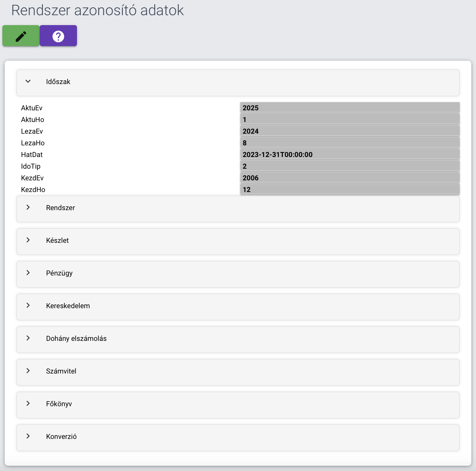476x471 pixels.
Task: Click the LezaHo field with value 8
Action: [x=350, y=143]
